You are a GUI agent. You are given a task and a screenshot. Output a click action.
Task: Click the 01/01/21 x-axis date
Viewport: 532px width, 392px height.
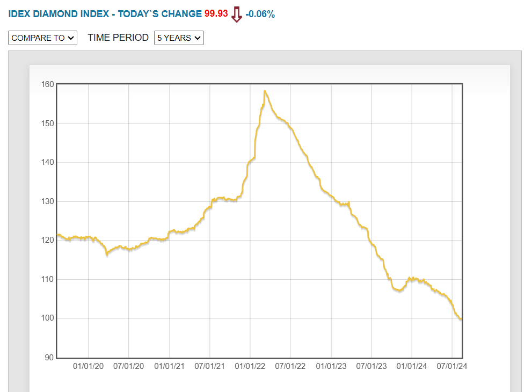click(x=169, y=366)
